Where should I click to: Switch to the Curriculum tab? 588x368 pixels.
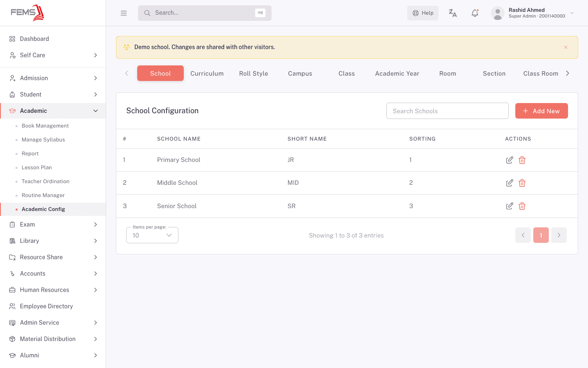(x=207, y=74)
